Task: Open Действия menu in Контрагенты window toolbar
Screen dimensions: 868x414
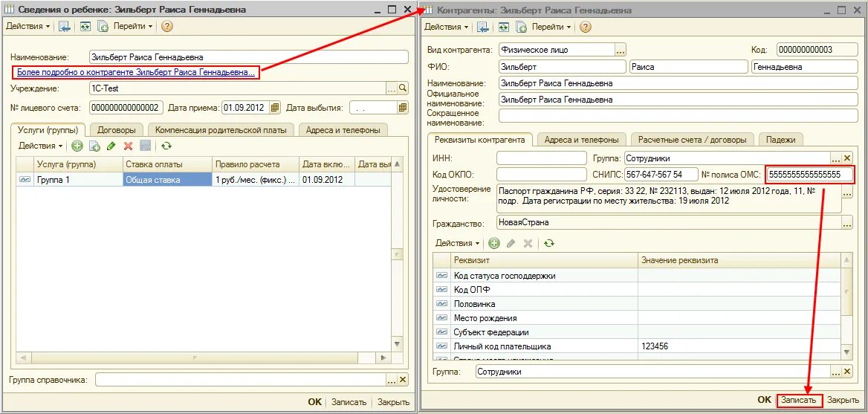Action: pyautogui.click(x=446, y=27)
